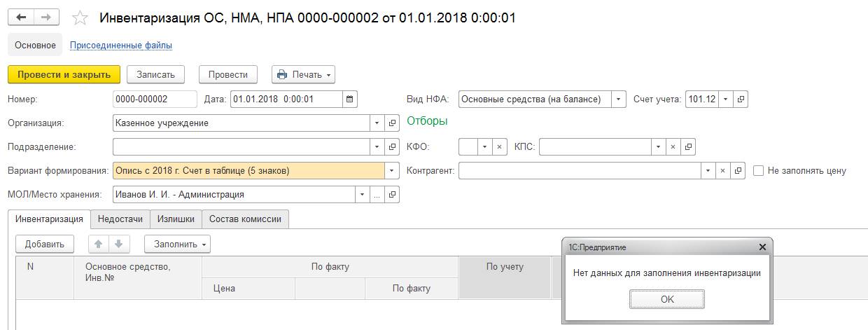Click into the 'Номер' input field
Screen dimensions: 868x330
154,99
